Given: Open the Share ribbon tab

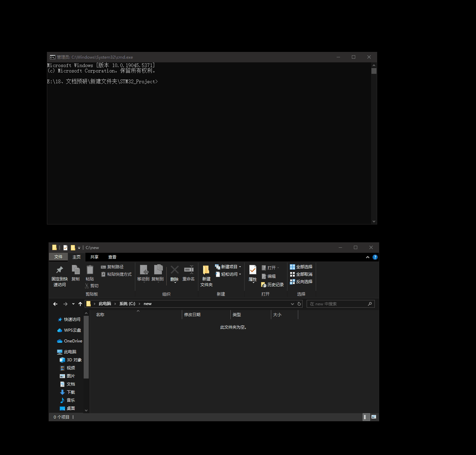Looking at the screenshot, I should pos(94,257).
